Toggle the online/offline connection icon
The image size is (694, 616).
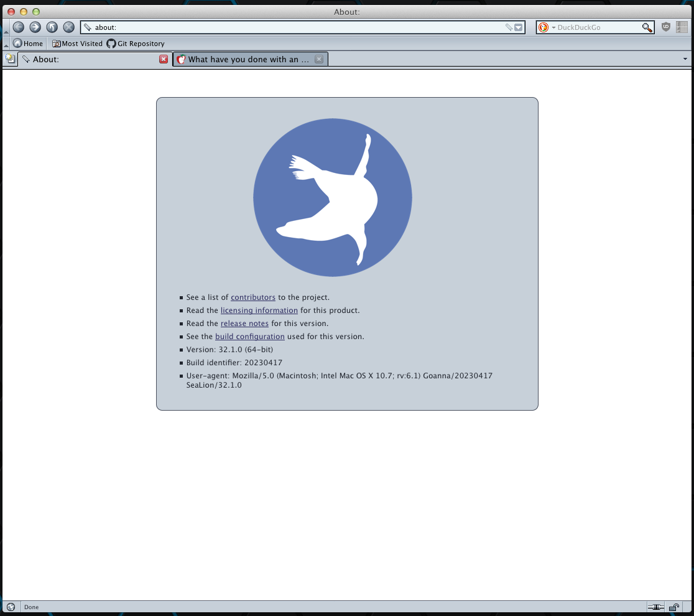(655, 607)
